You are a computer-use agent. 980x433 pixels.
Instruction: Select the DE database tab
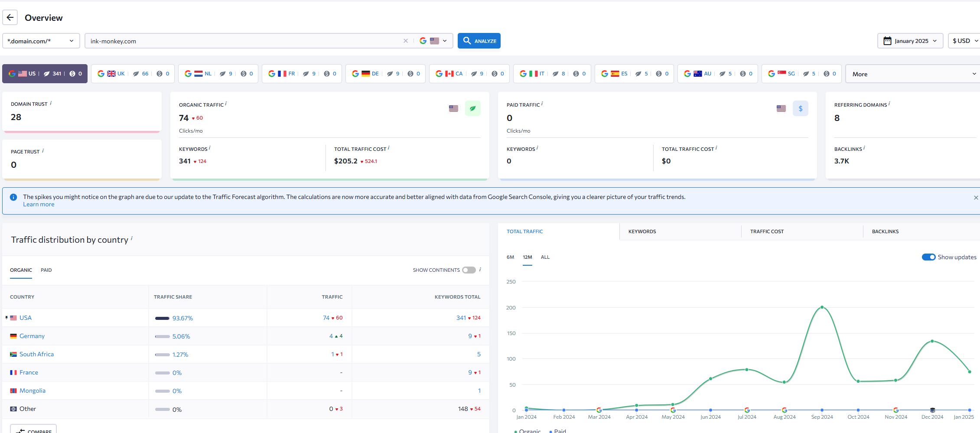coord(385,74)
